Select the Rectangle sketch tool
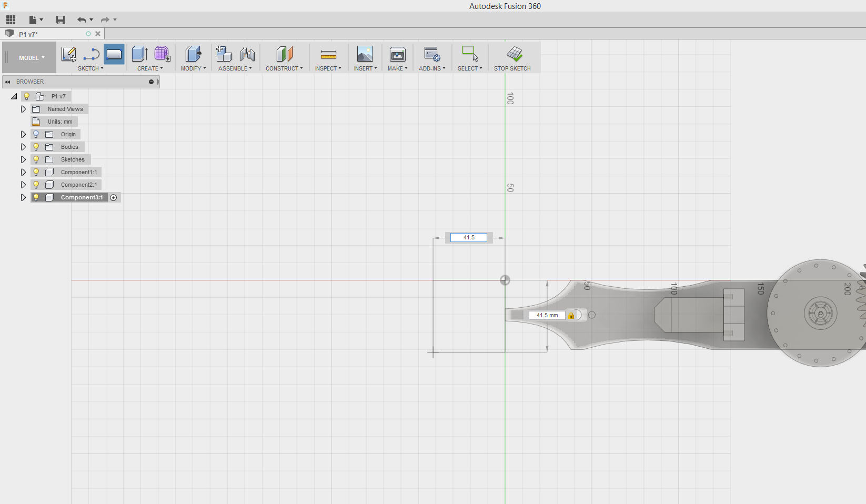The width and height of the screenshot is (866, 504). [x=114, y=54]
